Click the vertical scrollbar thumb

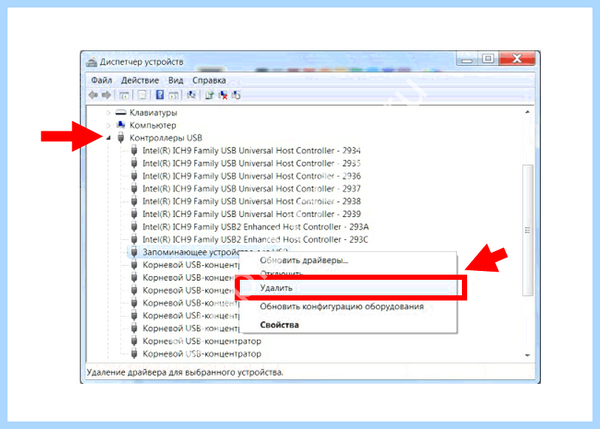tap(528, 230)
